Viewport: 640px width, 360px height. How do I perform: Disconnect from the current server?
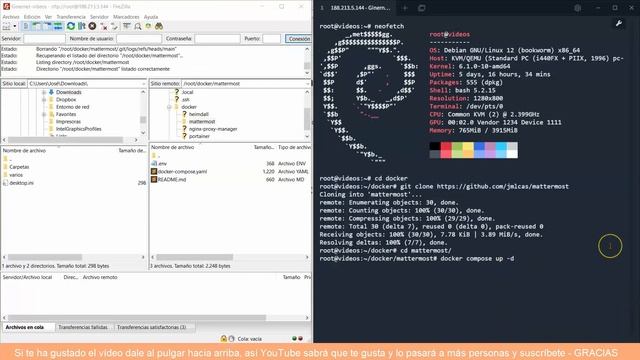click(104, 27)
